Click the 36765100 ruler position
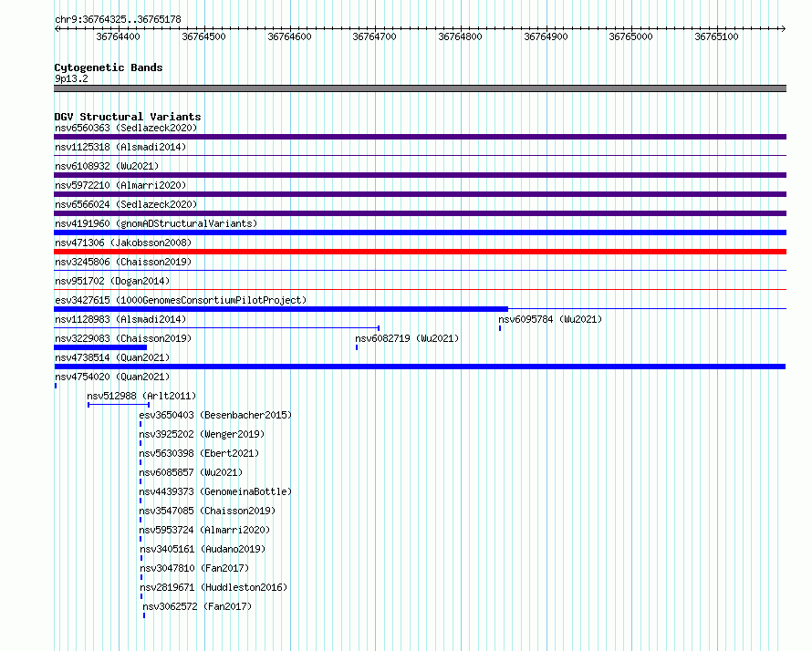812x651 pixels. point(716,36)
